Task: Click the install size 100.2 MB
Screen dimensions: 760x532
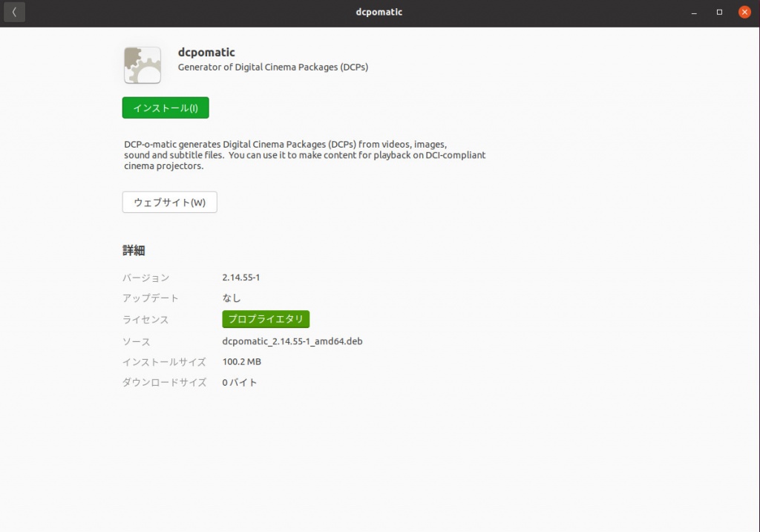Action: [x=241, y=361]
